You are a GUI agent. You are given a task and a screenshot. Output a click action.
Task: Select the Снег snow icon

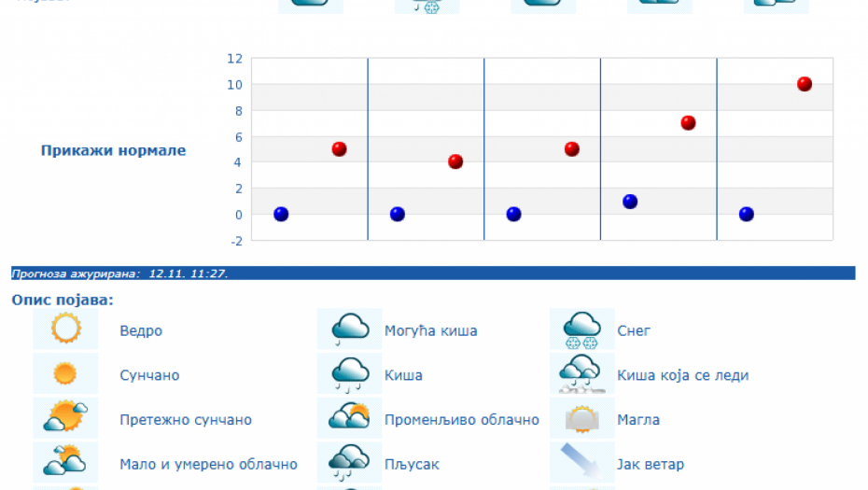(581, 329)
